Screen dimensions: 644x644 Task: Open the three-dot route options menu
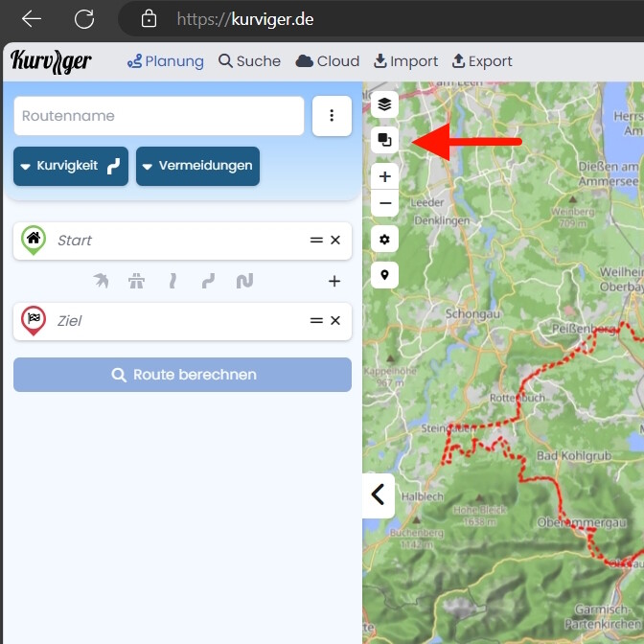click(332, 116)
